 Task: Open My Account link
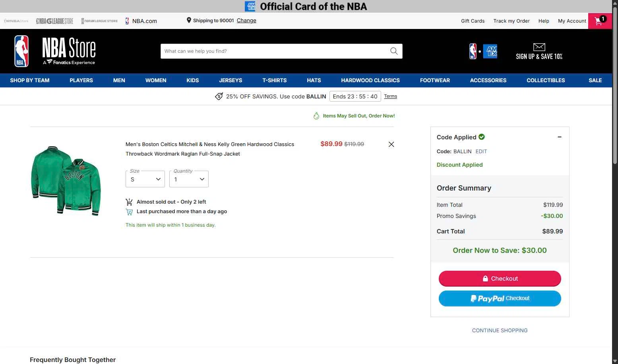tap(572, 21)
